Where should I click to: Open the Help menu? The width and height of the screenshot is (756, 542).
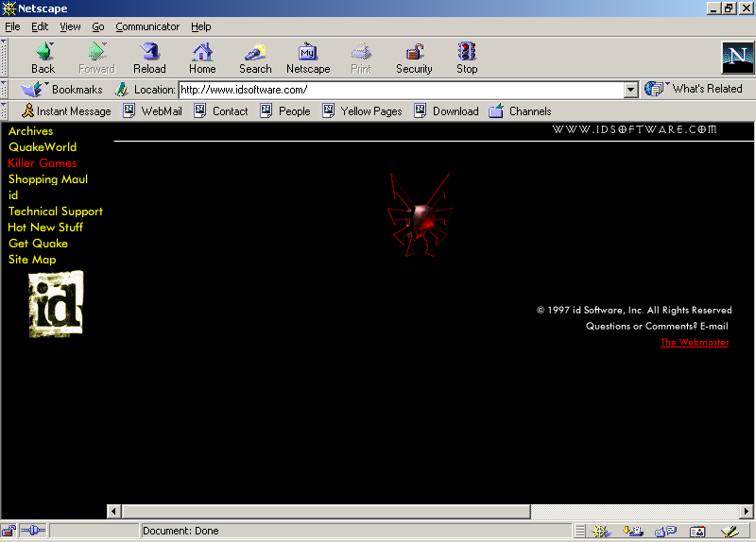tap(201, 27)
